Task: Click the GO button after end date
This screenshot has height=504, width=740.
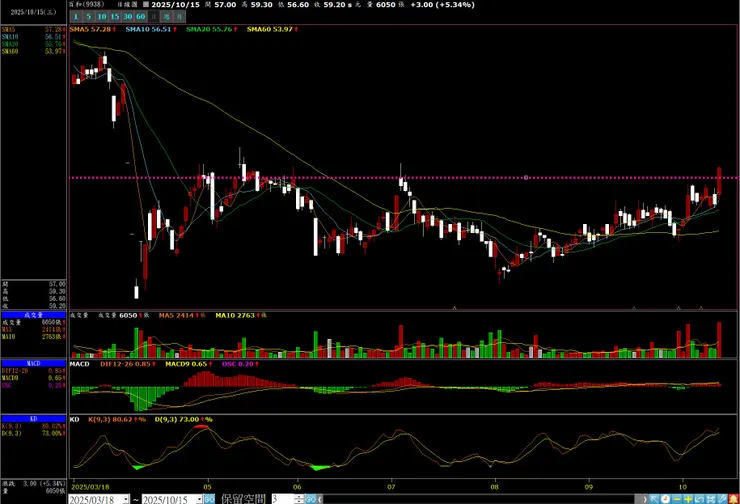Action: click(210, 499)
